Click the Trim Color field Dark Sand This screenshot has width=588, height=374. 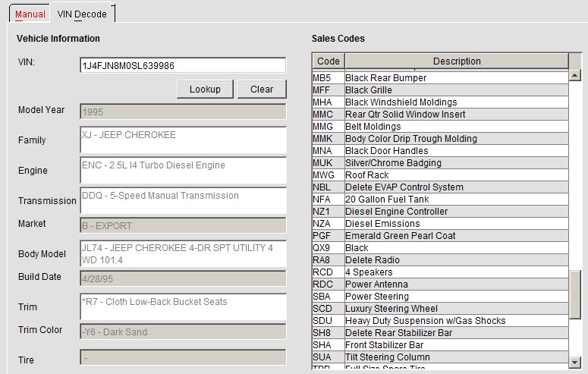click(183, 332)
